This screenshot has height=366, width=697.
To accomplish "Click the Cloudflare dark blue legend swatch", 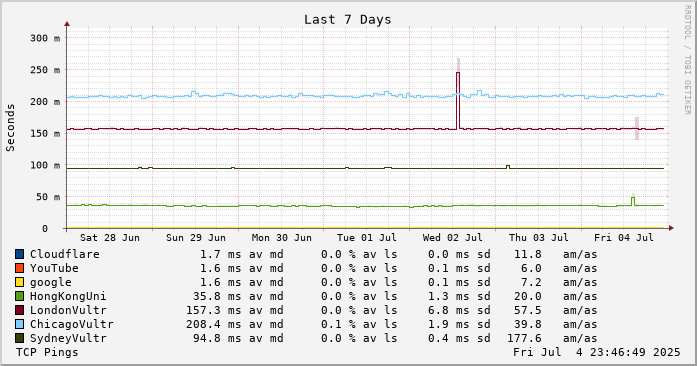I will 20,254.
